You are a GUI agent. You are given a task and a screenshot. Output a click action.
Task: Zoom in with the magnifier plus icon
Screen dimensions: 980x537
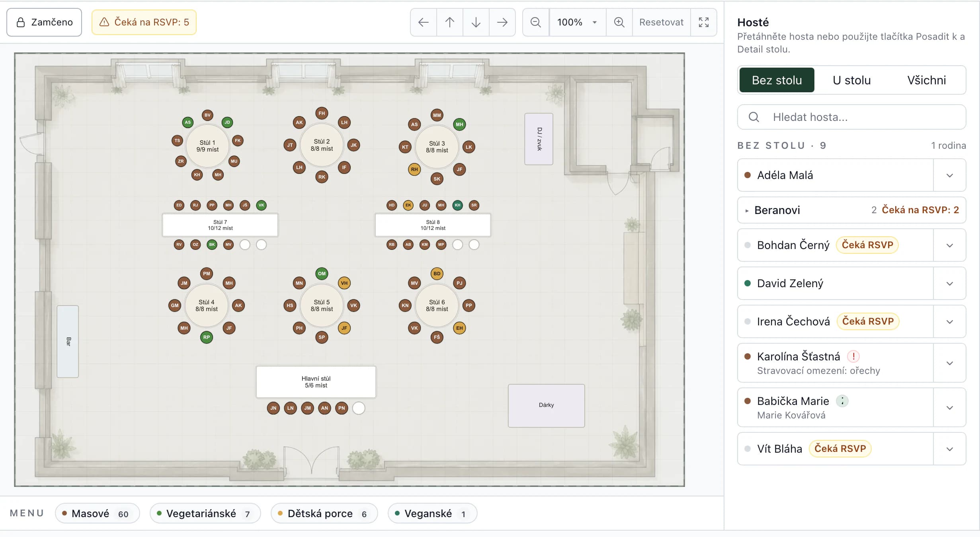pyautogui.click(x=619, y=22)
